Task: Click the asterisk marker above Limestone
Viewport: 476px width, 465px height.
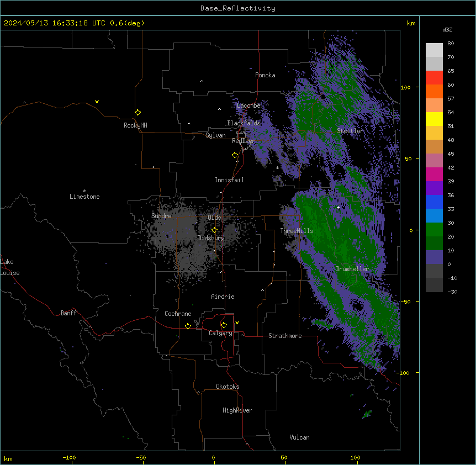Action: pyautogui.click(x=84, y=191)
